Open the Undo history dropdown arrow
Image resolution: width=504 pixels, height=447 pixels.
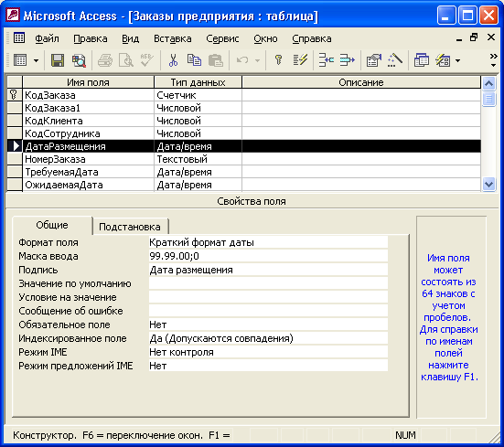pyautogui.click(x=257, y=60)
